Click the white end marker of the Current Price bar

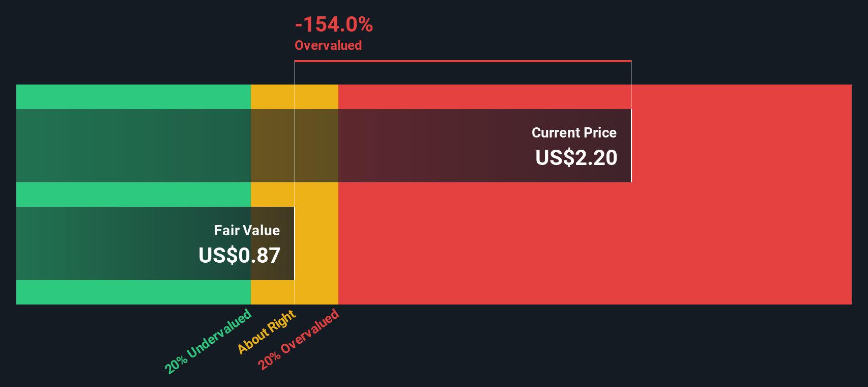click(x=631, y=146)
